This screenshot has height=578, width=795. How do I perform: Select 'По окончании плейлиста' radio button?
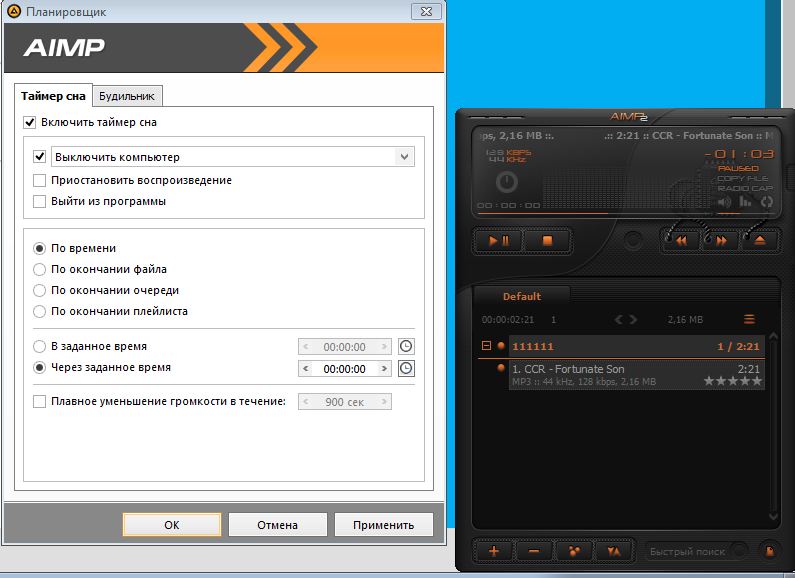(x=39, y=311)
